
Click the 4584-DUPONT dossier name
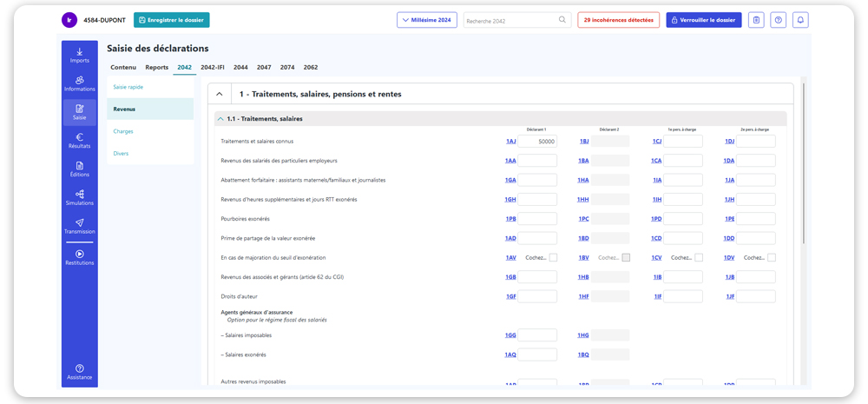point(104,20)
